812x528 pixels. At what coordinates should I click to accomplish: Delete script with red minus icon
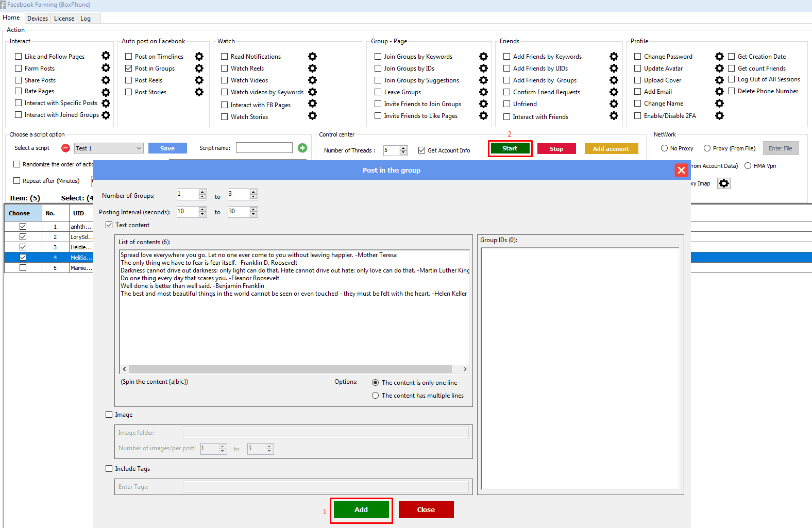pyautogui.click(x=65, y=148)
